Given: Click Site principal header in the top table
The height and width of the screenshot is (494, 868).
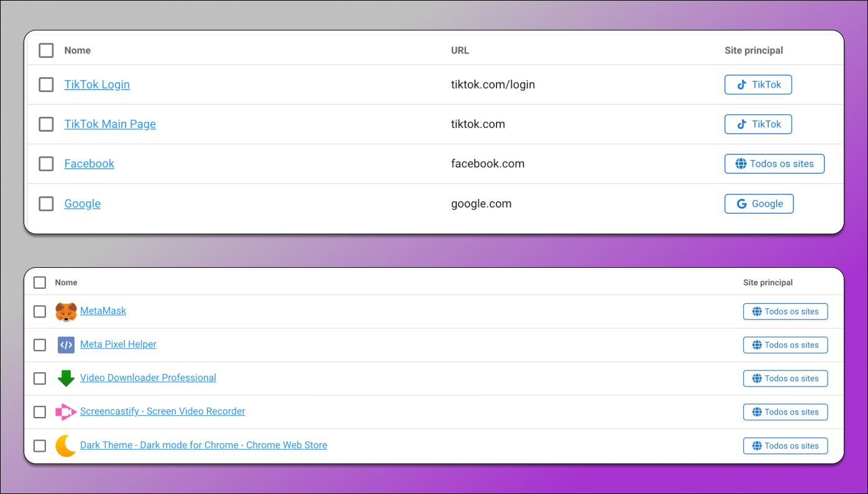Looking at the screenshot, I should [x=754, y=50].
